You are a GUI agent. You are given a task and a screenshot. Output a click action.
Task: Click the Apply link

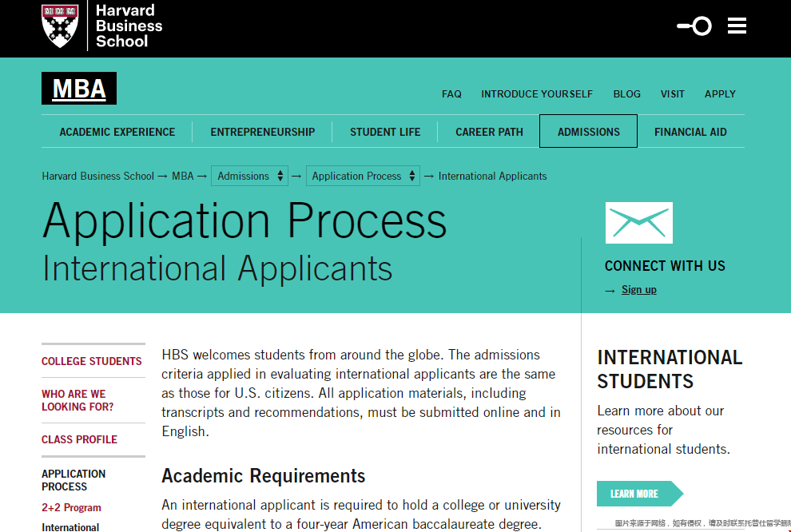click(720, 93)
